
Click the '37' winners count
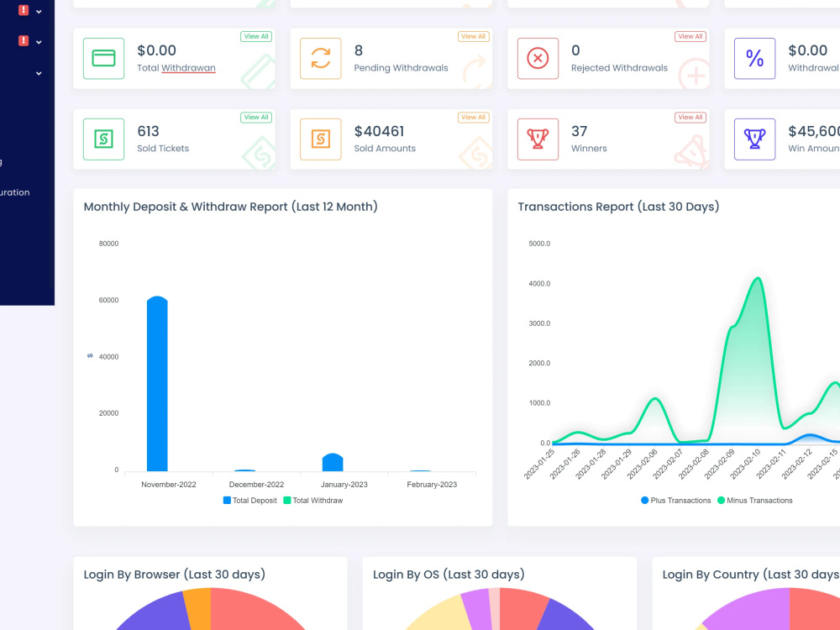click(x=579, y=131)
